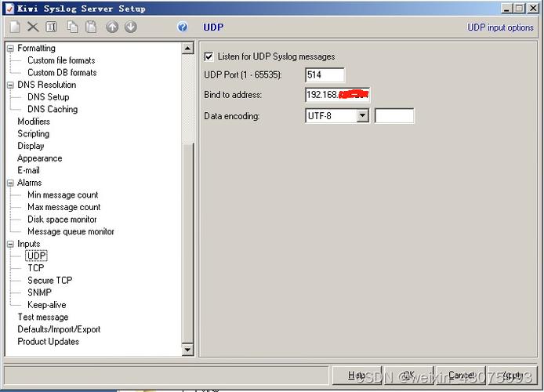Open DNS Setup in the tree
544x392 pixels.
[x=49, y=96]
